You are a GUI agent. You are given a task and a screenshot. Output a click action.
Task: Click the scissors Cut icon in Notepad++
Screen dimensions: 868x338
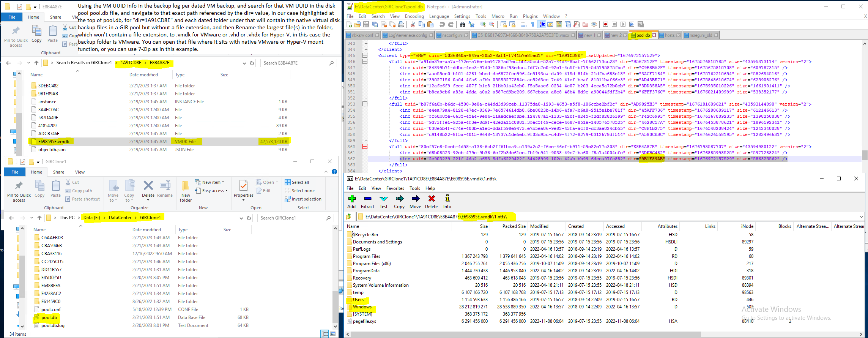point(413,24)
